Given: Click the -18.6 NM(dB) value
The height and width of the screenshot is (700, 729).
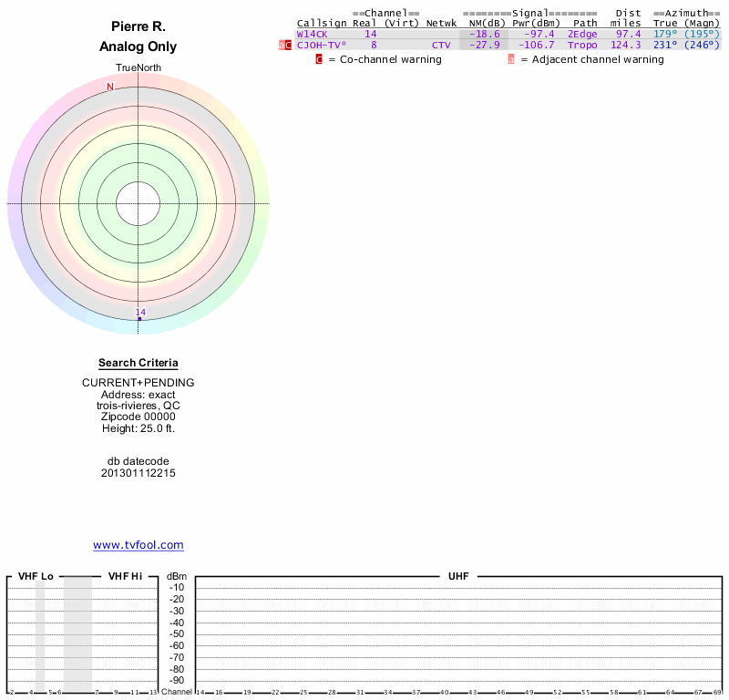Looking at the screenshot, I should point(484,34).
